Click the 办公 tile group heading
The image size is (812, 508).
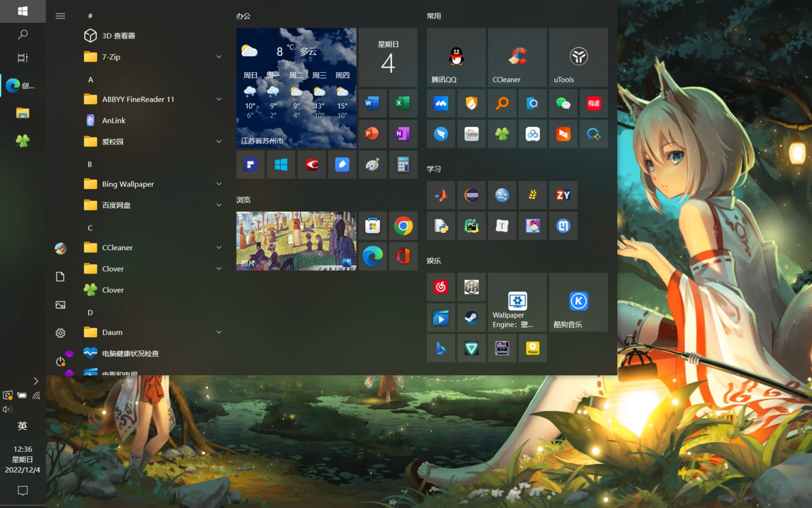pyautogui.click(x=243, y=16)
